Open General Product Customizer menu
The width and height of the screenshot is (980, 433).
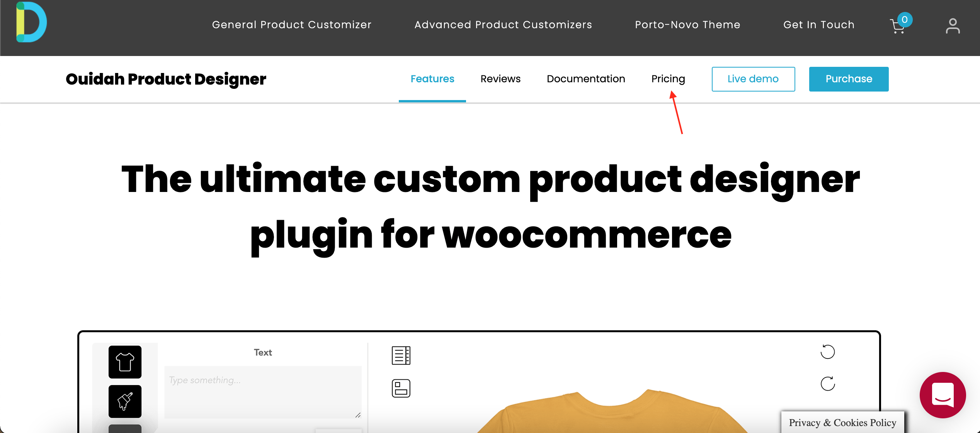(292, 25)
